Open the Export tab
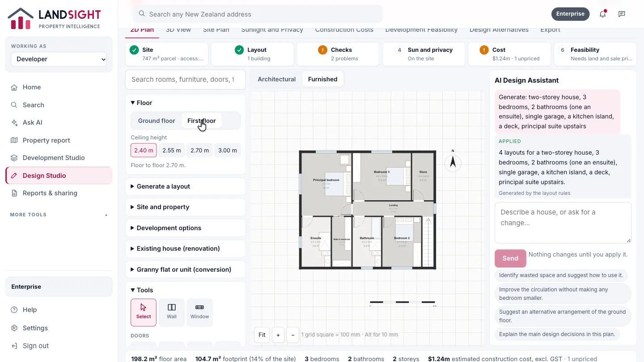Image resolution: width=644 pixels, height=362 pixels. point(550,30)
